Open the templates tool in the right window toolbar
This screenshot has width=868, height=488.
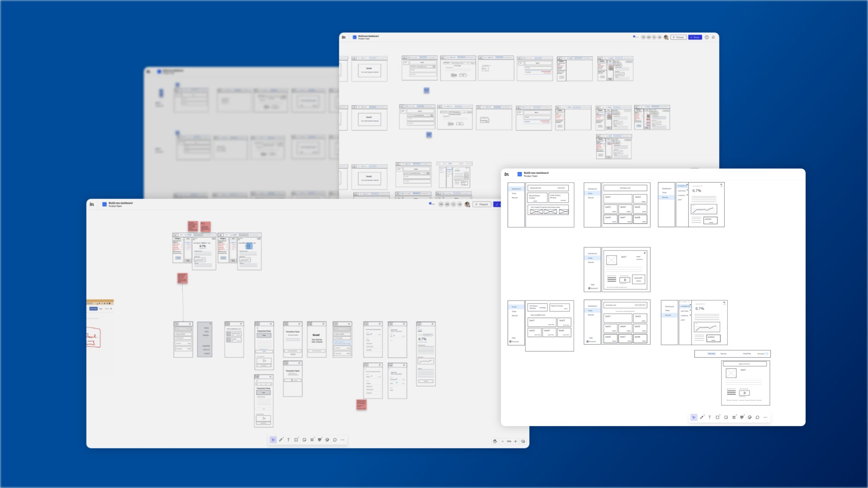742,418
